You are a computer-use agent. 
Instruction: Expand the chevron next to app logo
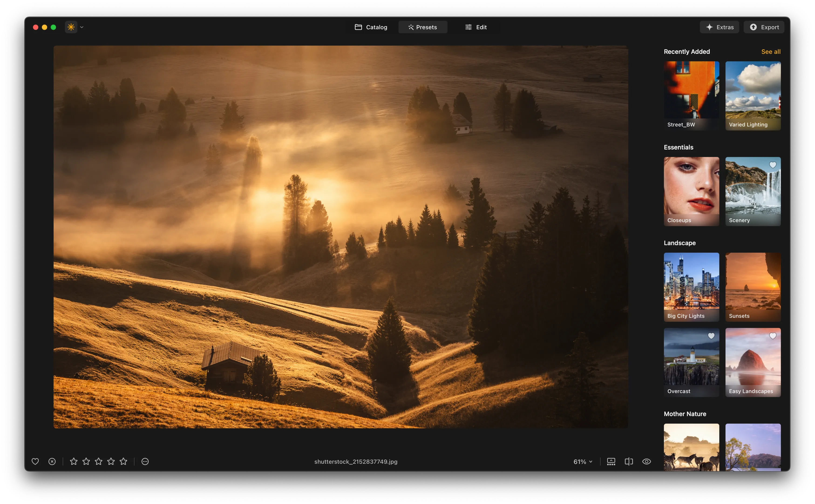[82, 27]
